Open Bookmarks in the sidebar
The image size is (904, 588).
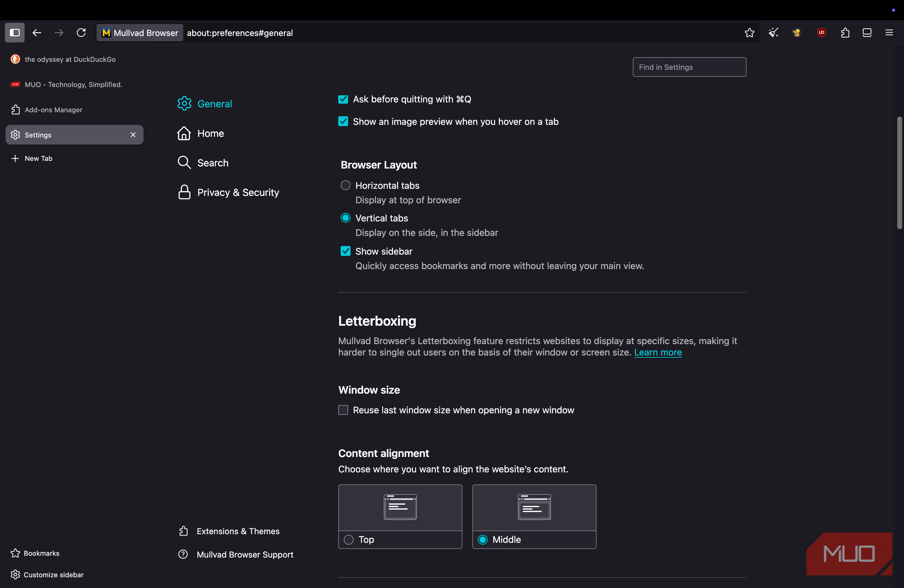click(35, 553)
